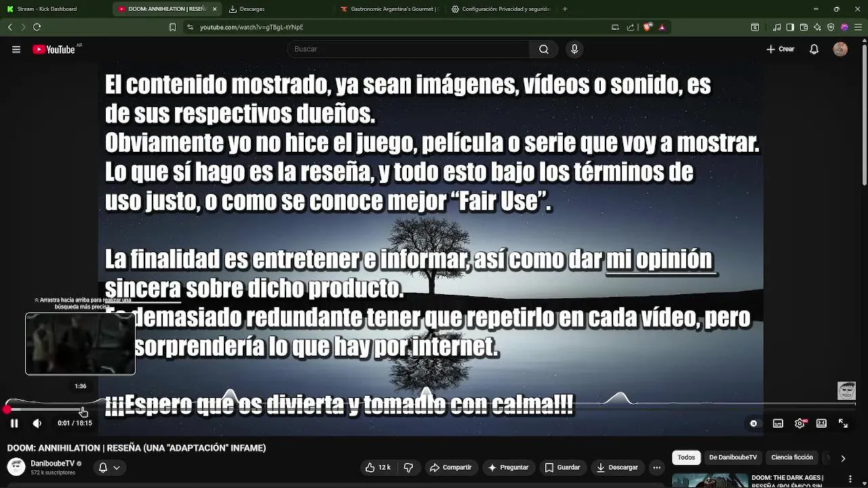Start voice search with microphone

[574, 49]
